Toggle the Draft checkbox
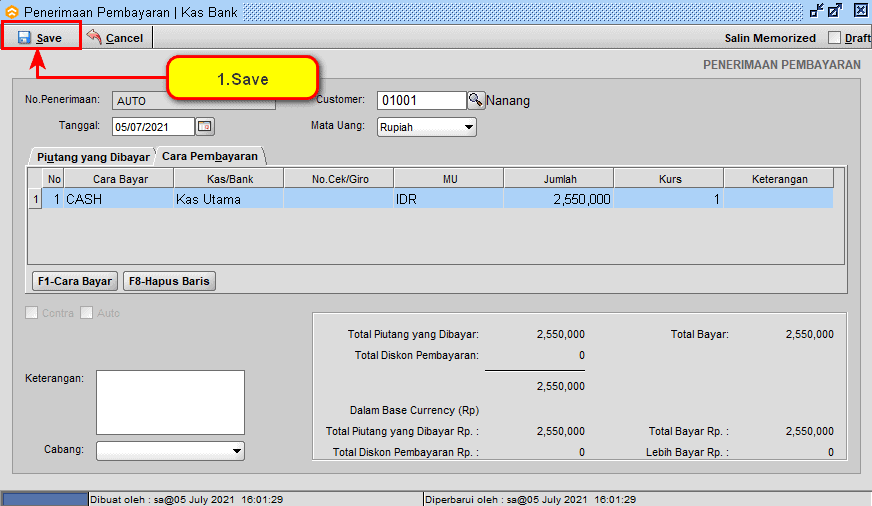Screen dimensions: 872x506 pos(834,37)
